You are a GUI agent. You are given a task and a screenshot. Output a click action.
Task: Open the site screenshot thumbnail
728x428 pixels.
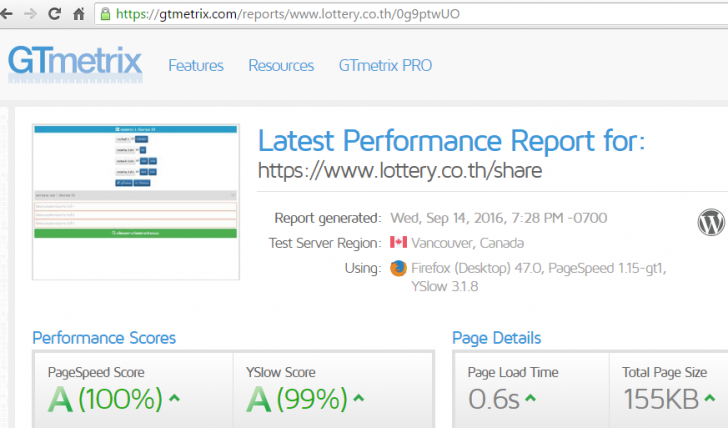pyautogui.click(x=136, y=202)
